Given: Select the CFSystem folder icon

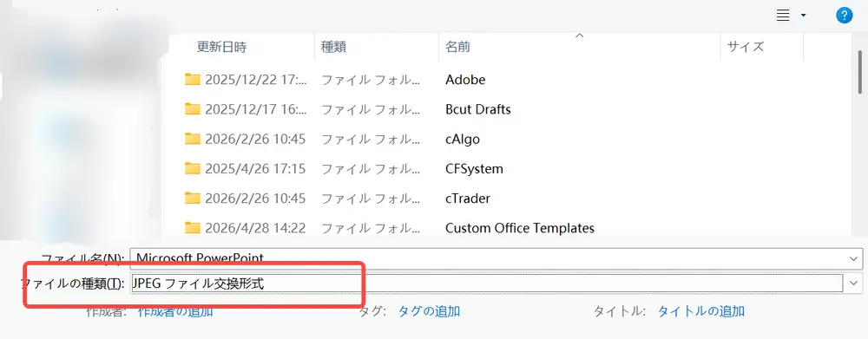Looking at the screenshot, I should [192, 168].
